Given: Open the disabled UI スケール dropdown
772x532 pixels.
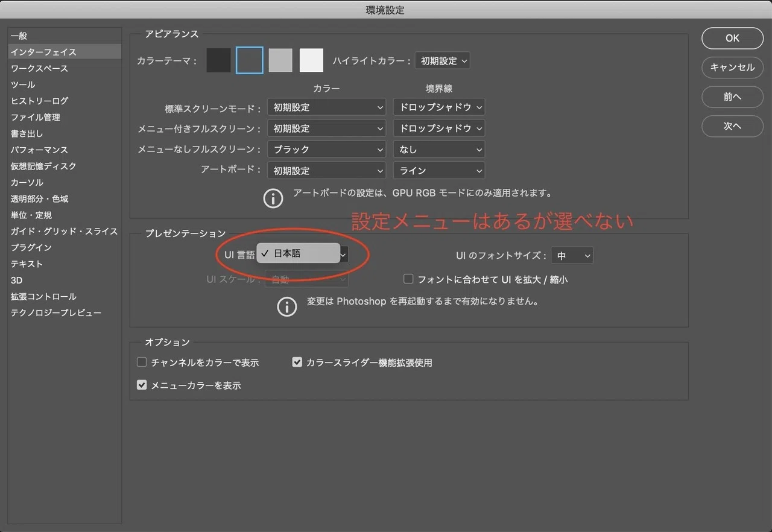Looking at the screenshot, I should pyautogui.click(x=307, y=280).
